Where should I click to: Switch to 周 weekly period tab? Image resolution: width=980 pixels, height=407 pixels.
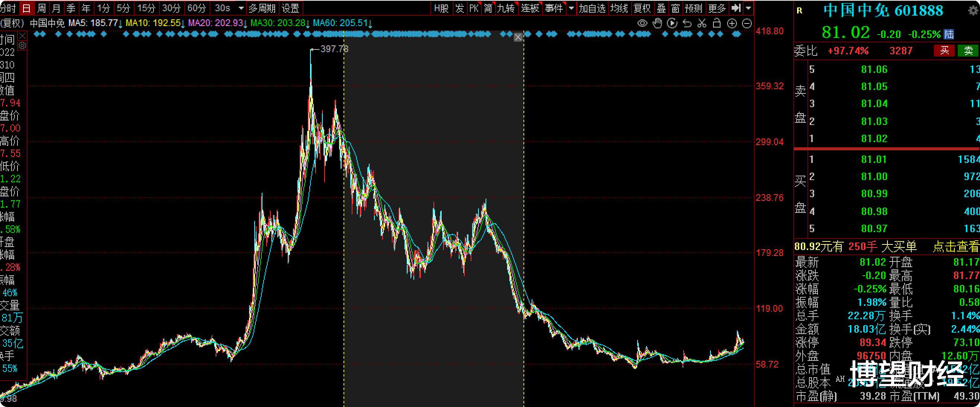42,8
